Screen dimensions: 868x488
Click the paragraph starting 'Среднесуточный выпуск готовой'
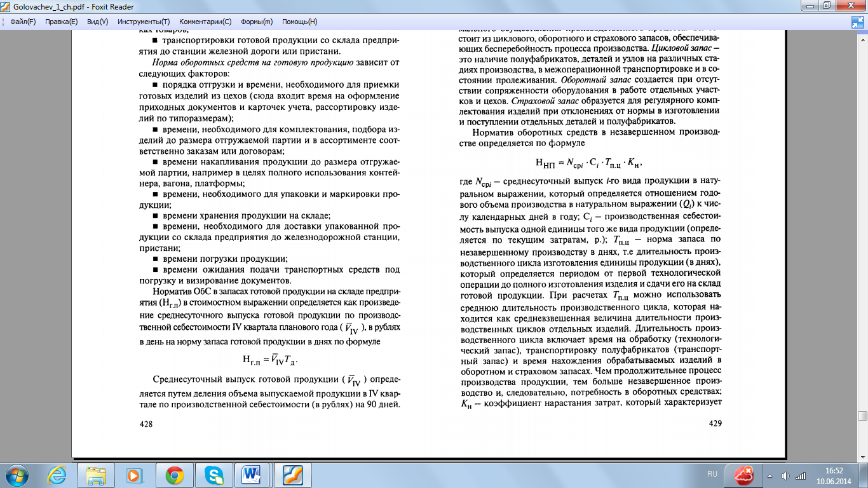coord(269,392)
